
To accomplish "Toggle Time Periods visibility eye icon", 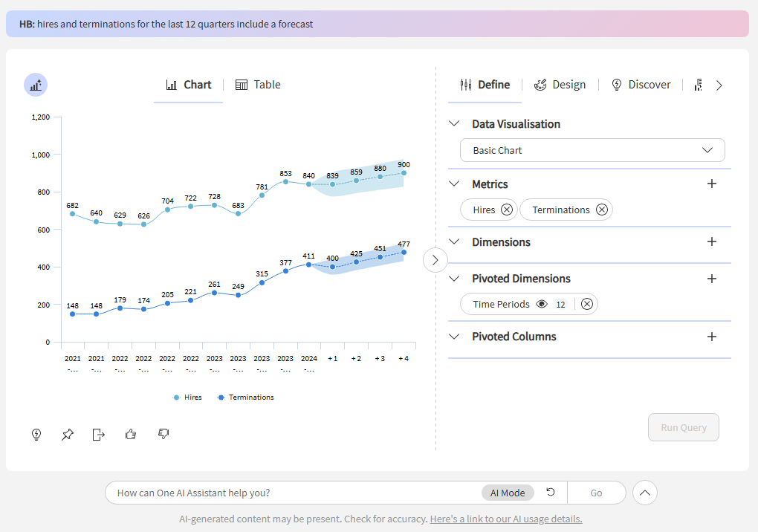I will (x=542, y=305).
